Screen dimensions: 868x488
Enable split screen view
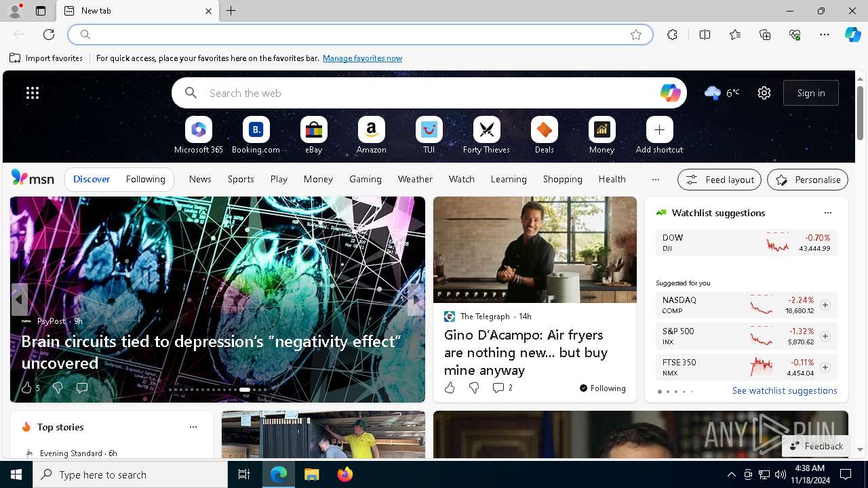click(x=705, y=35)
